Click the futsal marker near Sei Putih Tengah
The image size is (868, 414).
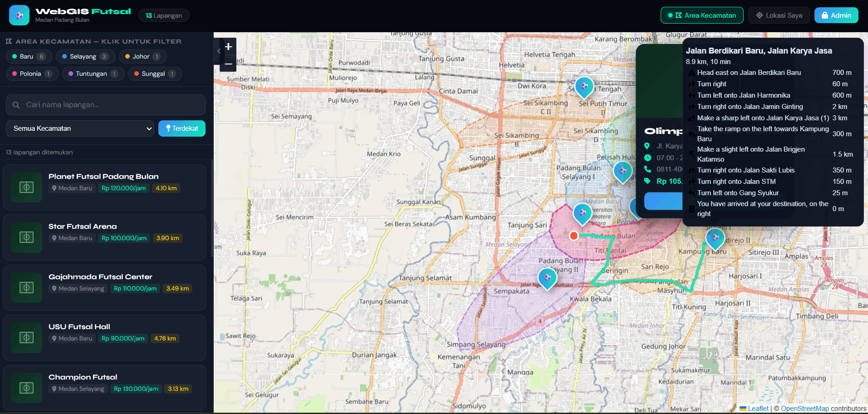[x=584, y=87]
